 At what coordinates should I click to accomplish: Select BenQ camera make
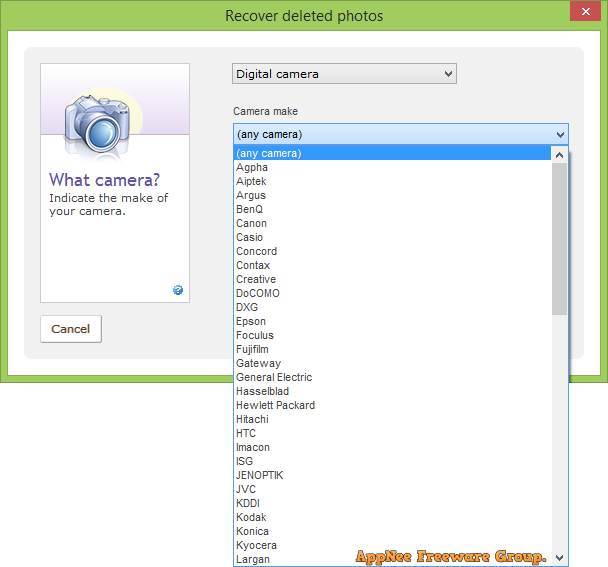392,209
